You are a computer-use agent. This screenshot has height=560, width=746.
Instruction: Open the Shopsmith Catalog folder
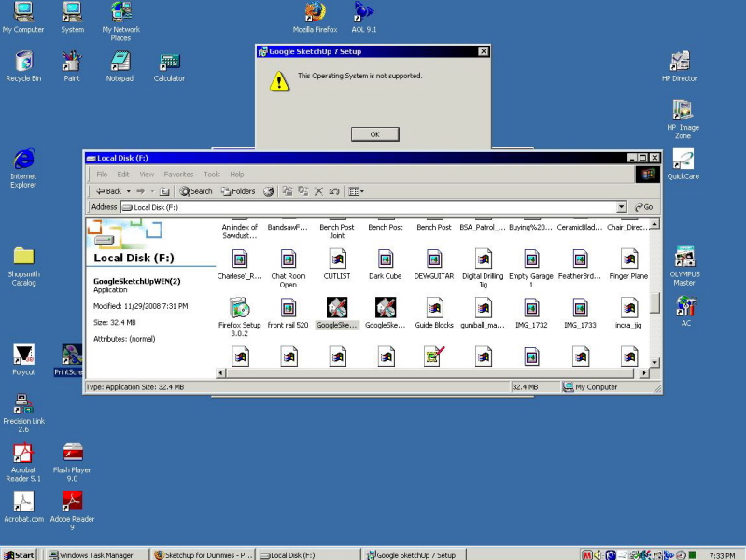tap(23, 266)
